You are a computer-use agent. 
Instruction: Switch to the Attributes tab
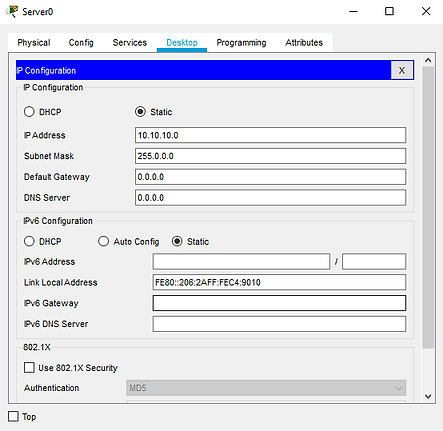304,43
